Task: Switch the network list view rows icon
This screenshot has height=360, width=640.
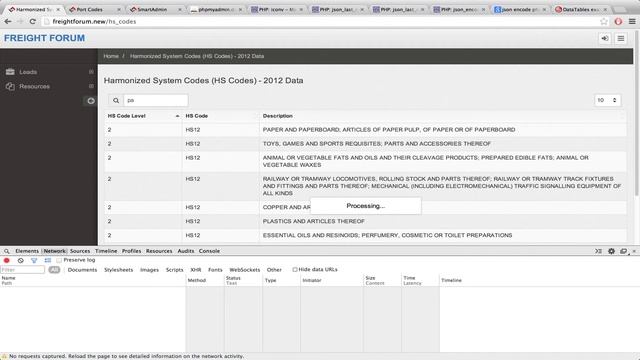Action: pyautogui.click(x=48, y=260)
